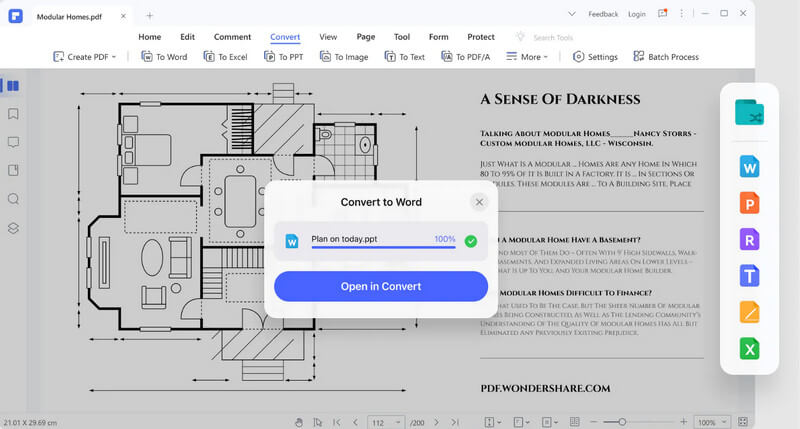The height and width of the screenshot is (429, 800).
Task: Click the Open in Convert button
Action: 381,286
